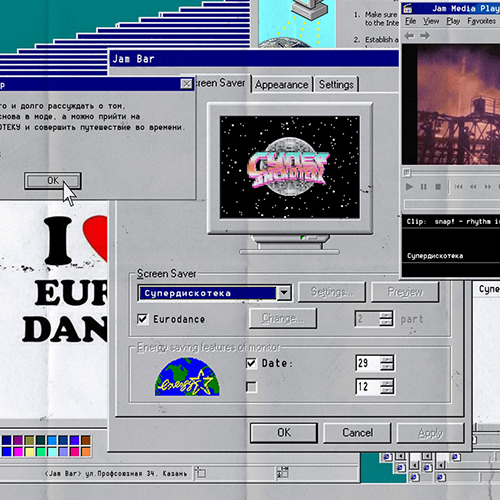Decrease the value 29 spinner
The image size is (500, 500).
[x=387, y=367]
